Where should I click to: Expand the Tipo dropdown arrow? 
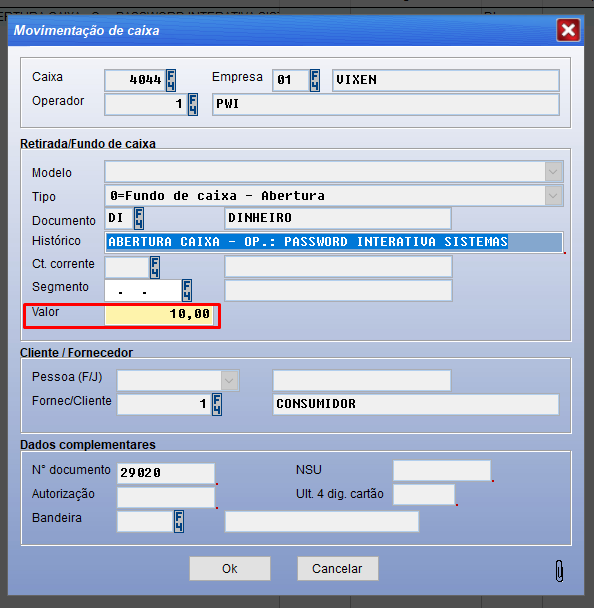(553, 196)
